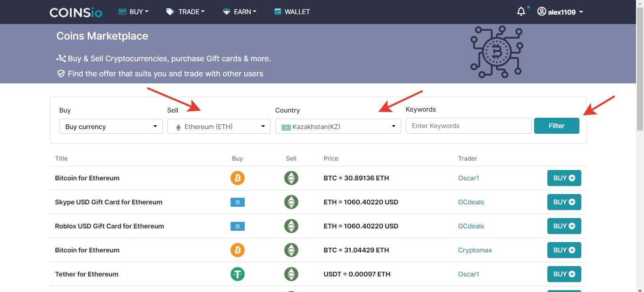Open trader Cryptomax profile

click(475, 250)
